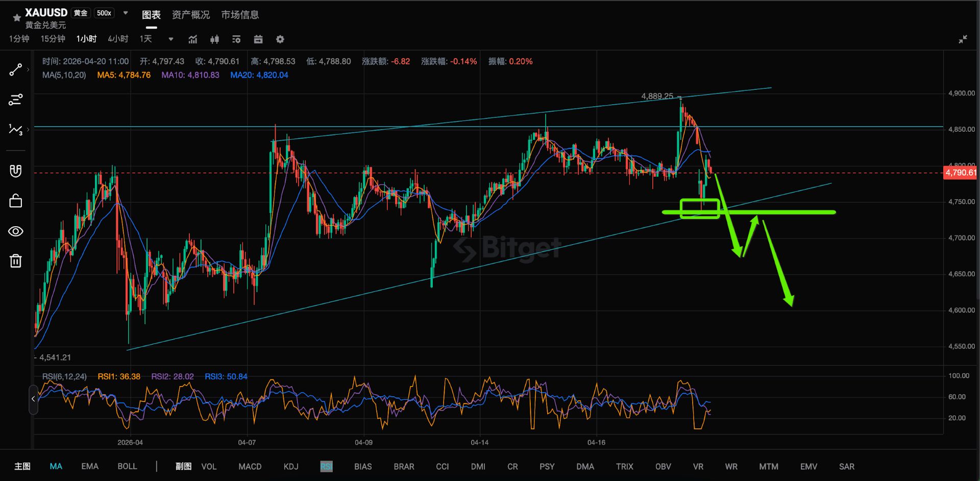
Task: Select the BRAR indicator
Action: 404,466
